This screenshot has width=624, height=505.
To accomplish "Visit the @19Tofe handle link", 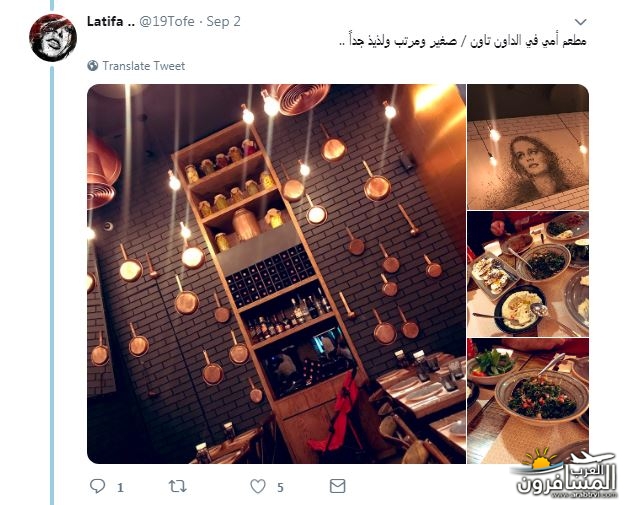I will coord(167,21).
